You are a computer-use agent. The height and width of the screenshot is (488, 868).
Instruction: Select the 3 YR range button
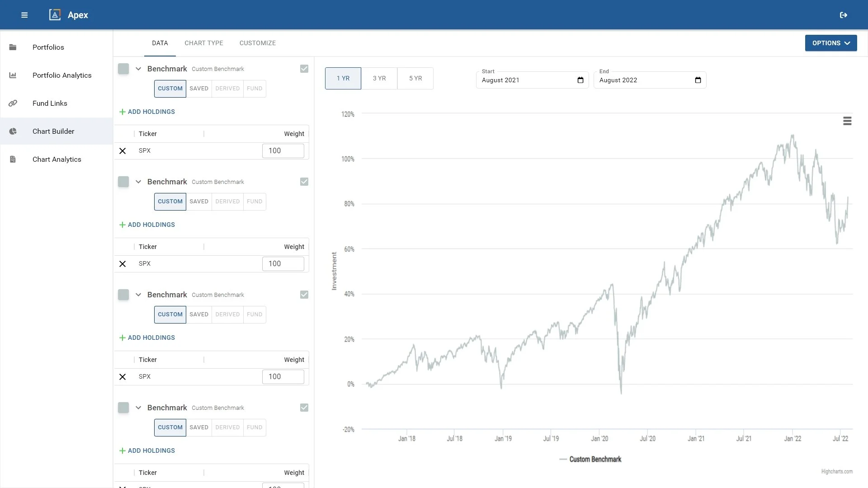379,78
